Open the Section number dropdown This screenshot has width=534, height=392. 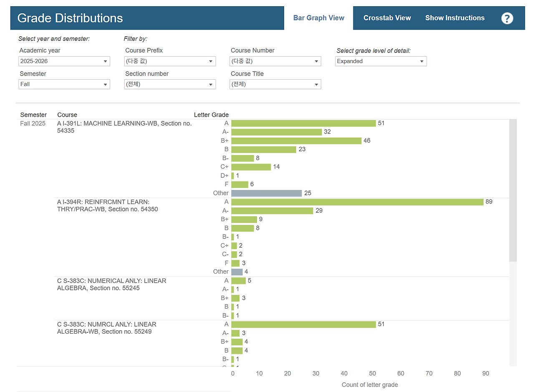[x=170, y=84]
